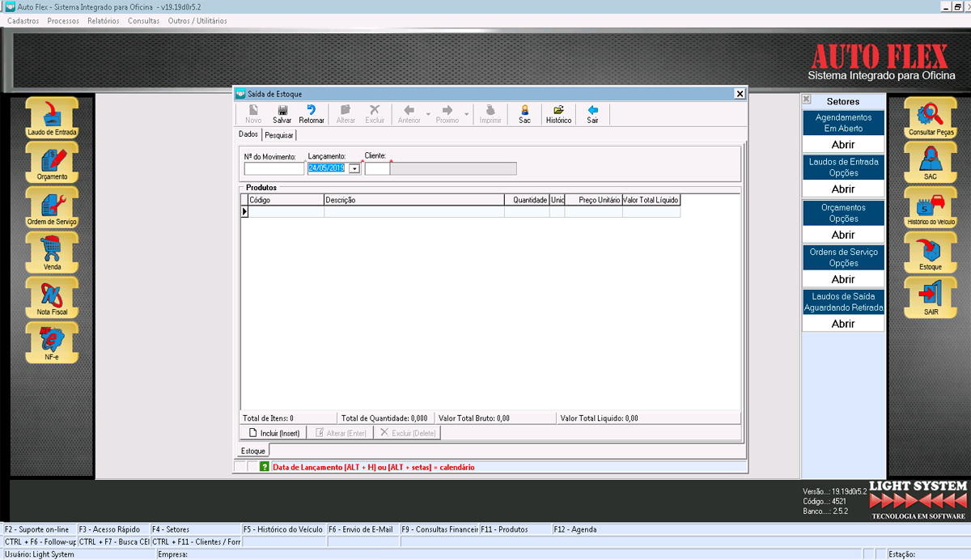Click the Lançamento date field
The width and height of the screenshot is (971, 560).
(x=327, y=168)
